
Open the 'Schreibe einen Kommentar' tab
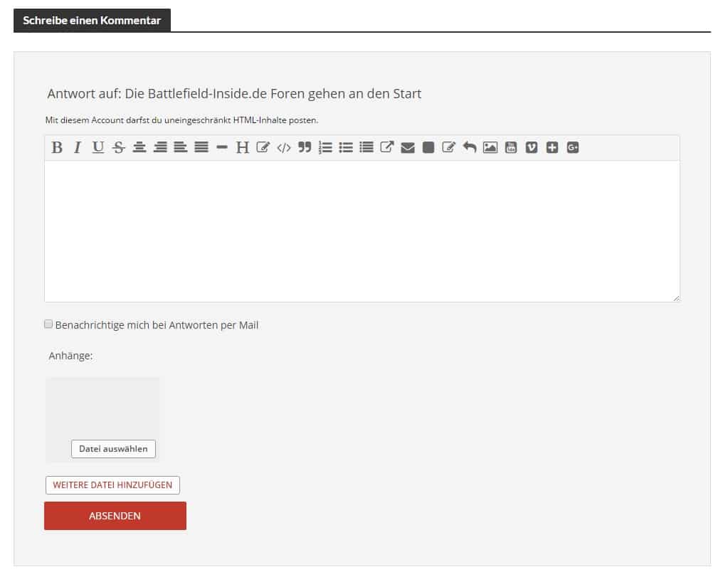tap(92, 21)
